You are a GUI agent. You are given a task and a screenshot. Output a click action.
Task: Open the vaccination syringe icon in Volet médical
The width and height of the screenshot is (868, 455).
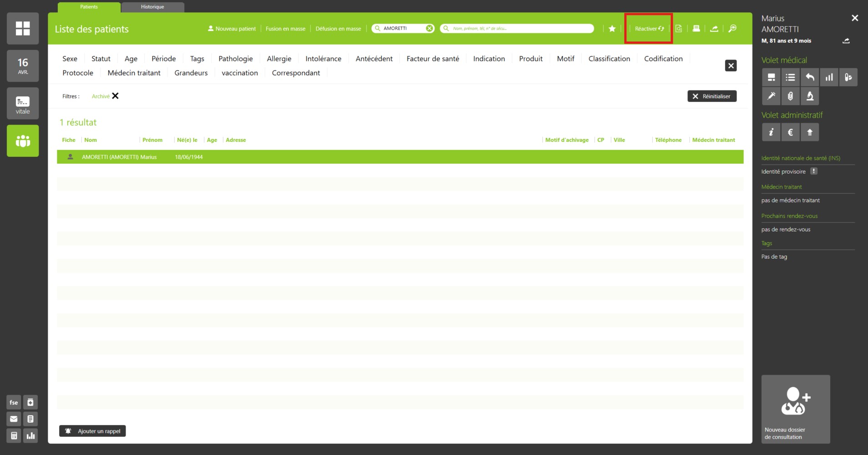(771, 96)
